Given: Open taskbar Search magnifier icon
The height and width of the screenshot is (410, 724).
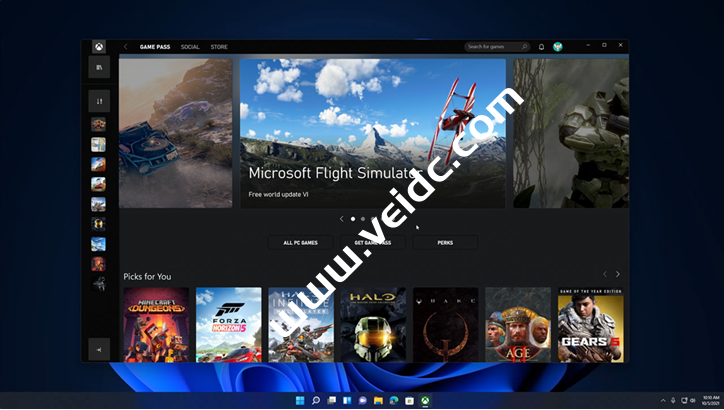Looking at the screenshot, I should (x=316, y=400).
